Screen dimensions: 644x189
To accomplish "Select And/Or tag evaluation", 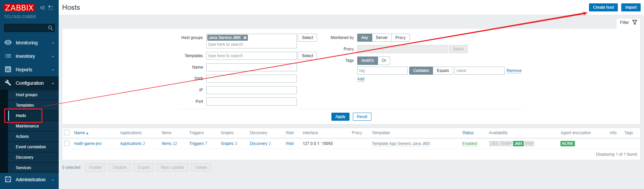I will point(368,61).
